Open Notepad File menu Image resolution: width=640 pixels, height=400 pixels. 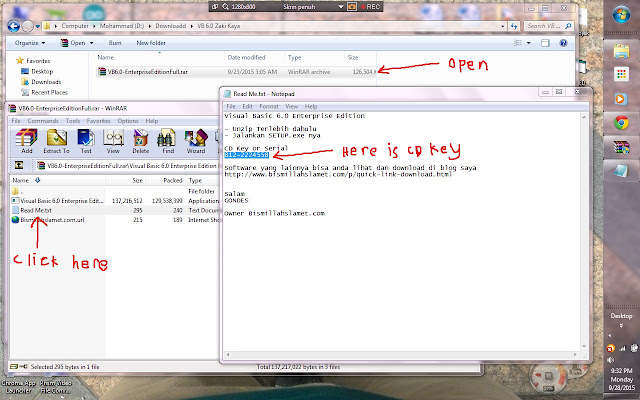pyautogui.click(x=231, y=107)
